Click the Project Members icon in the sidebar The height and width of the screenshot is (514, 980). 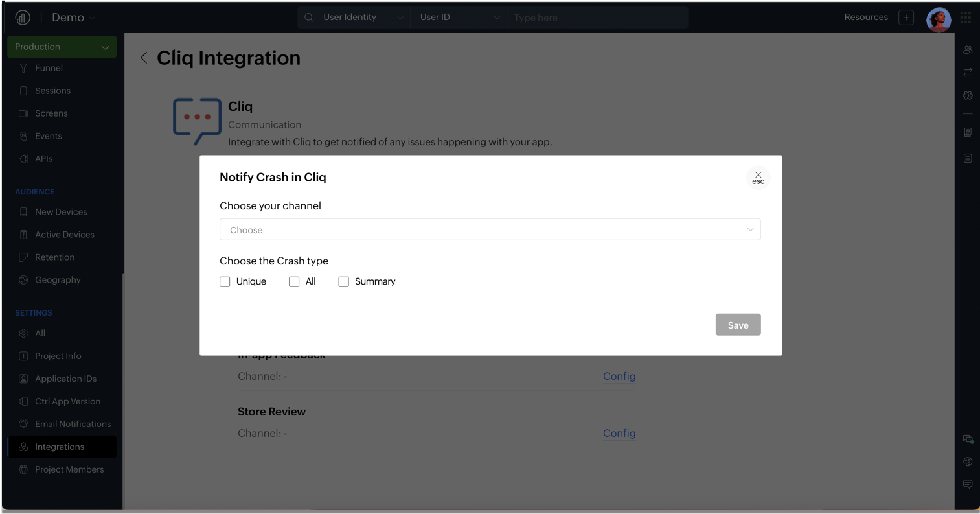23,469
